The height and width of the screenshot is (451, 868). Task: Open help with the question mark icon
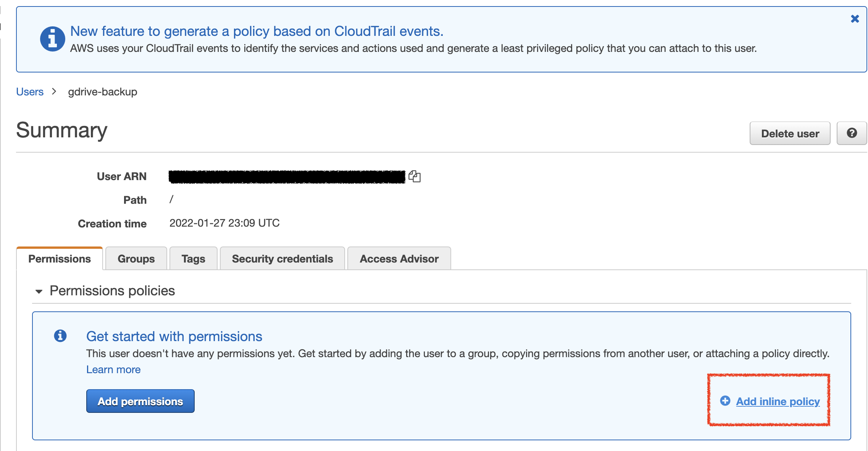(x=852, y=133)
